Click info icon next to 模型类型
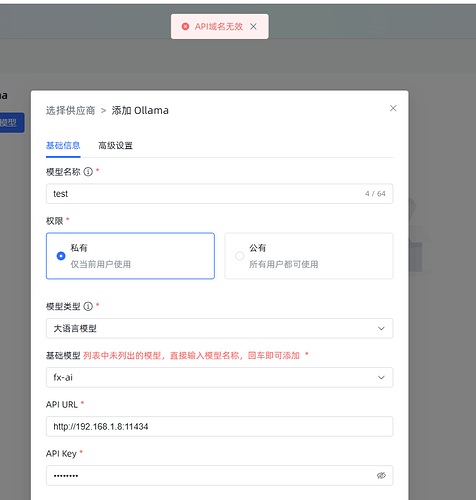This screenshot has height=500, width=476. (88, 306)
